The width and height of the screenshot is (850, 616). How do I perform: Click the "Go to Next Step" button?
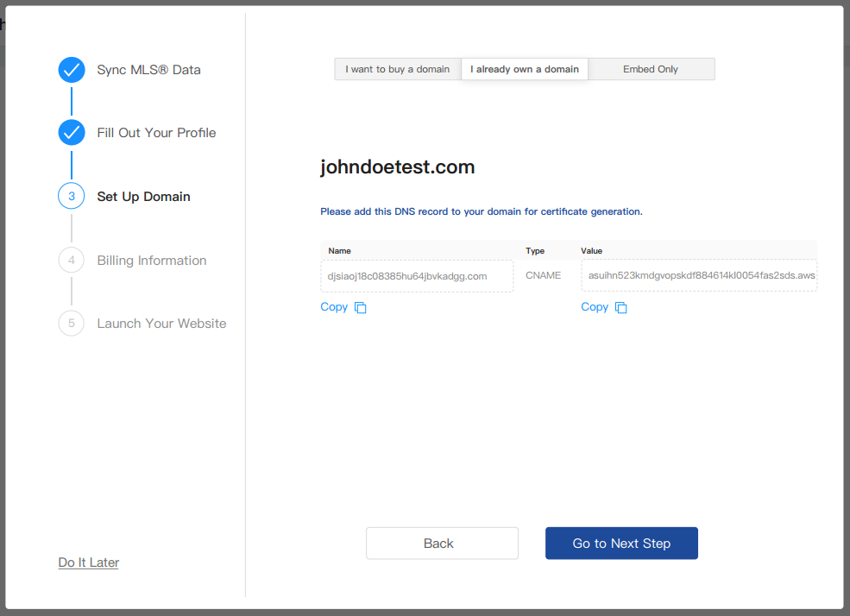(x=621, y=544)
